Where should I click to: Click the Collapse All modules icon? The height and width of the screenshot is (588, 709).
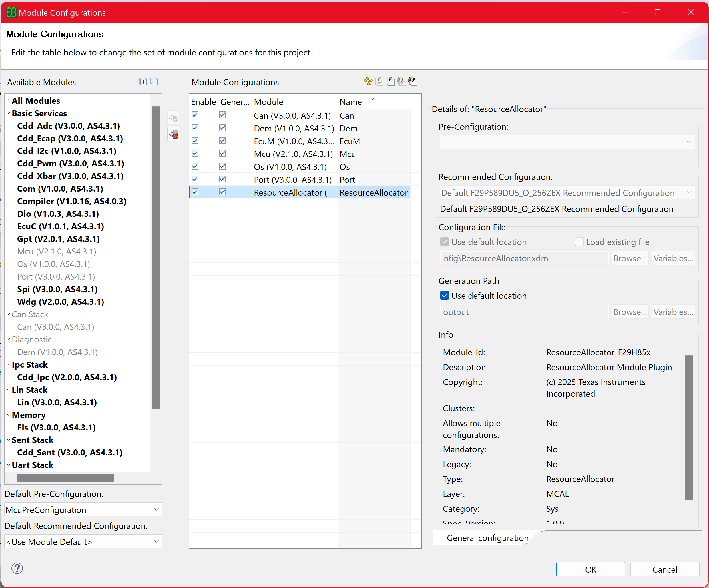[154, 81]
